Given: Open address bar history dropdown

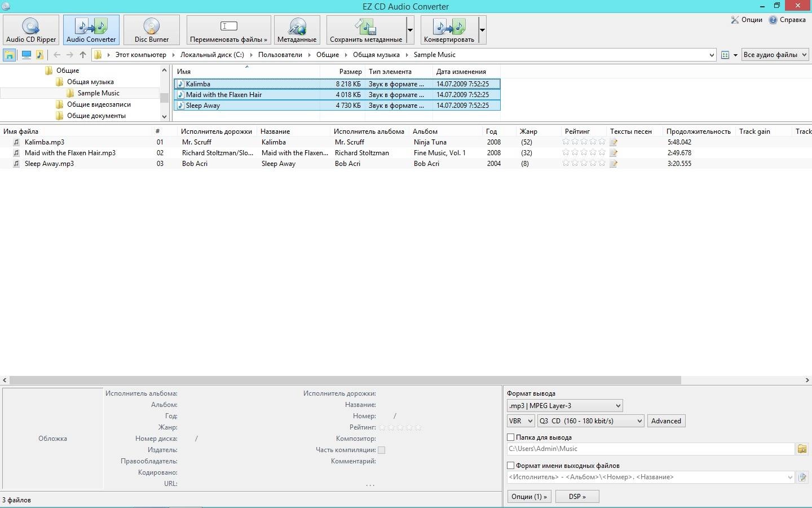Looking at the screenshot, I should point(712,55).
